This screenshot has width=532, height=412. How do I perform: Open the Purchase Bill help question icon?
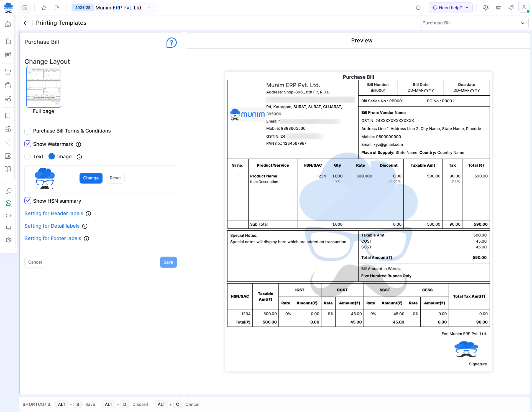pos(172,43)
